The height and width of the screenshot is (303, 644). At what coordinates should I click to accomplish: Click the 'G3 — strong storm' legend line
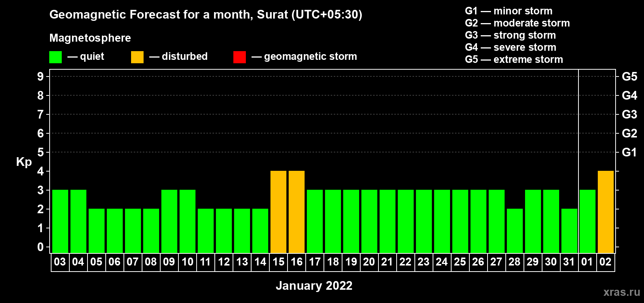coord(510,35)
